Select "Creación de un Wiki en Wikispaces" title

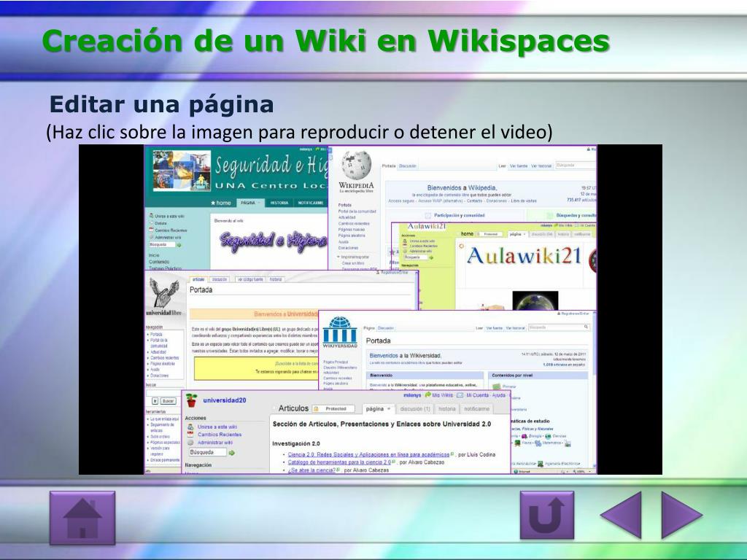click(x=326, y=41)
